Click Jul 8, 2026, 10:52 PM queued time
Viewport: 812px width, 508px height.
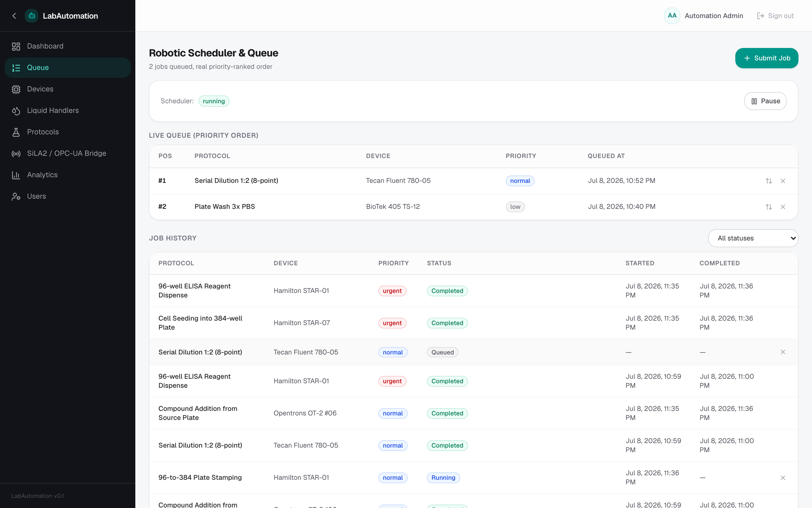click(621, 181)
